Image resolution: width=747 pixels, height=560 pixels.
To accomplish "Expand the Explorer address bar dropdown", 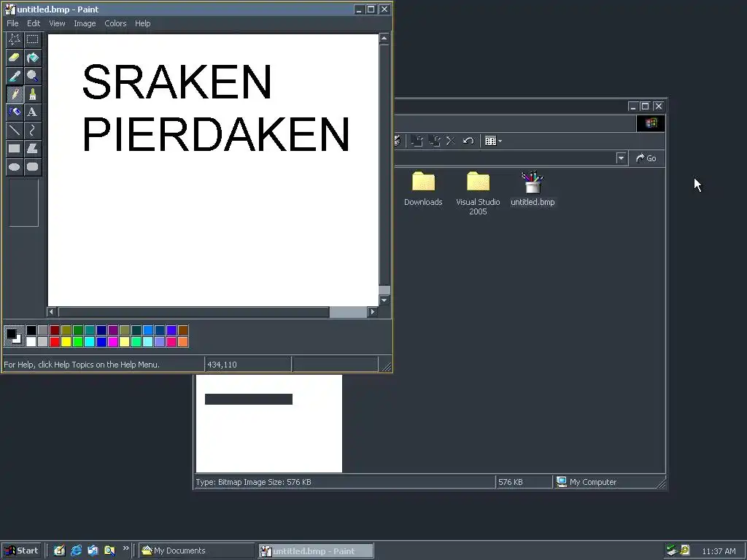I will pyautogui.click(x=621, y=158).
